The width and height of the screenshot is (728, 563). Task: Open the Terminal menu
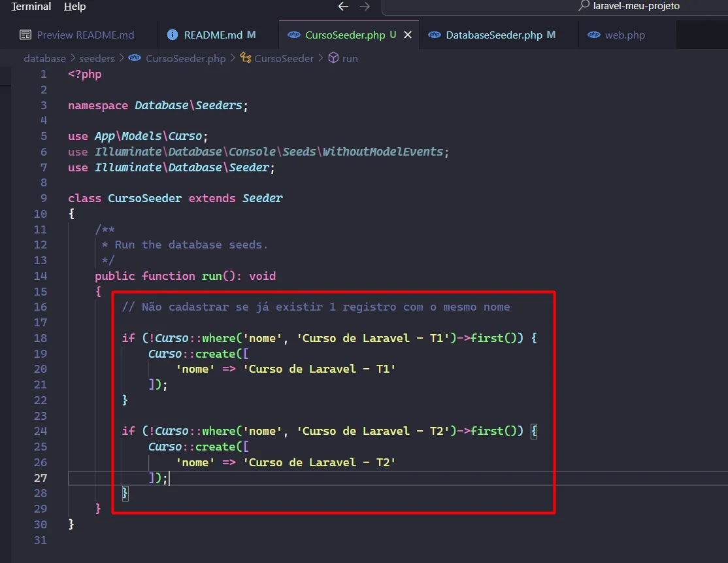click(31, 7)
